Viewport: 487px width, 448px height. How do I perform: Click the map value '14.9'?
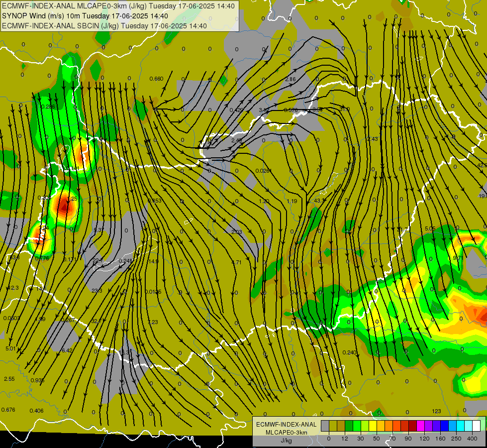(x=153, y=261)
